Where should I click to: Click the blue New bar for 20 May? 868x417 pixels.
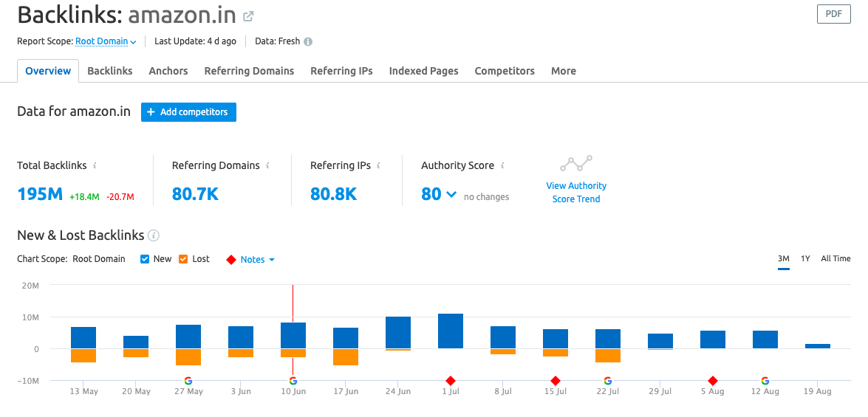136,342
